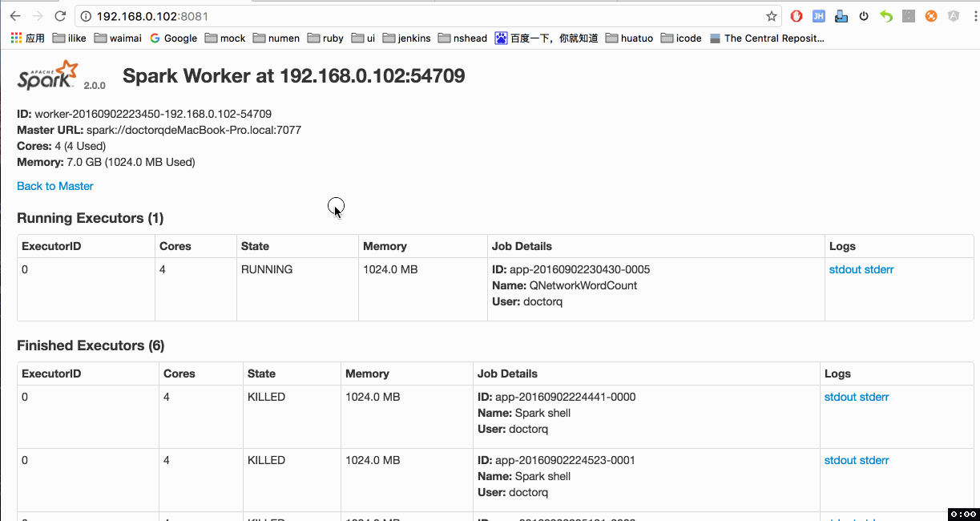Open stderr log of running executor
This screenshot has height=521, width=980.
[879, 269]
